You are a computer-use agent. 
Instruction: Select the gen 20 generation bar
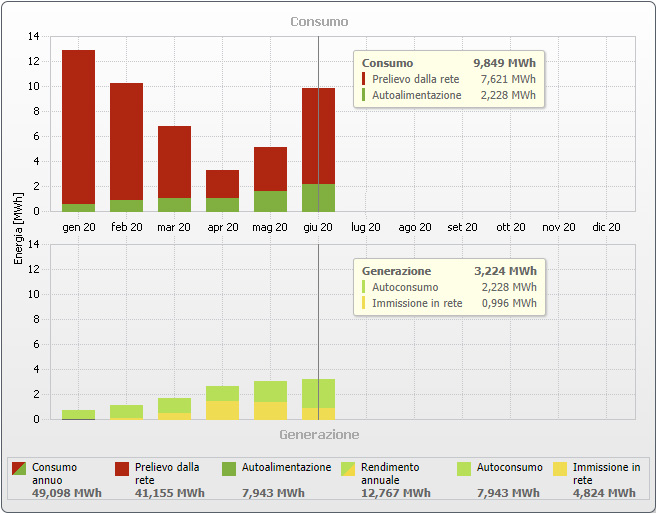point(79,415)
